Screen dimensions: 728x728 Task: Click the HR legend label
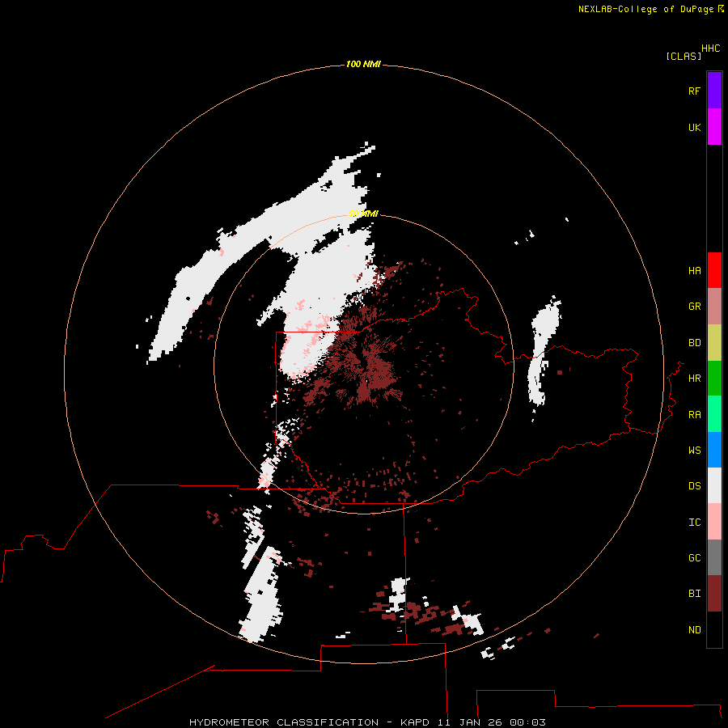(x=695, y=379)
